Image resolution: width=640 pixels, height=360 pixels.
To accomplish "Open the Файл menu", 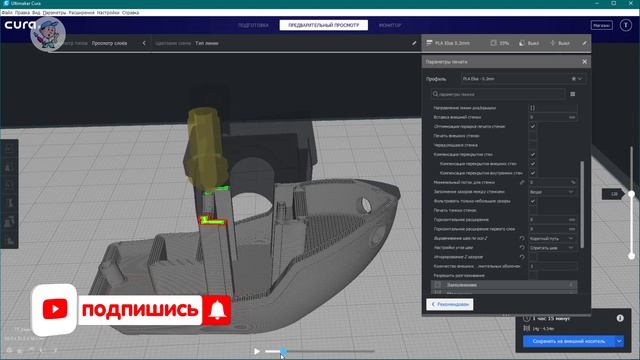I will [7, 13].
